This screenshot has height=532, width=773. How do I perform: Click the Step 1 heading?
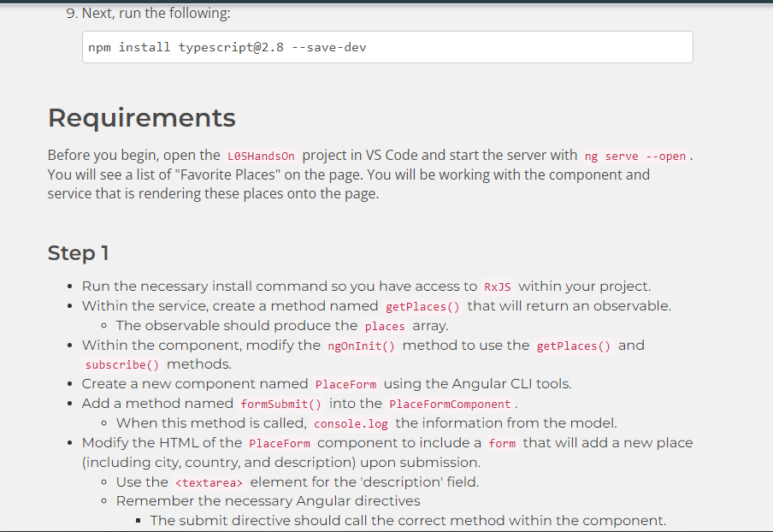click(78, 253)
